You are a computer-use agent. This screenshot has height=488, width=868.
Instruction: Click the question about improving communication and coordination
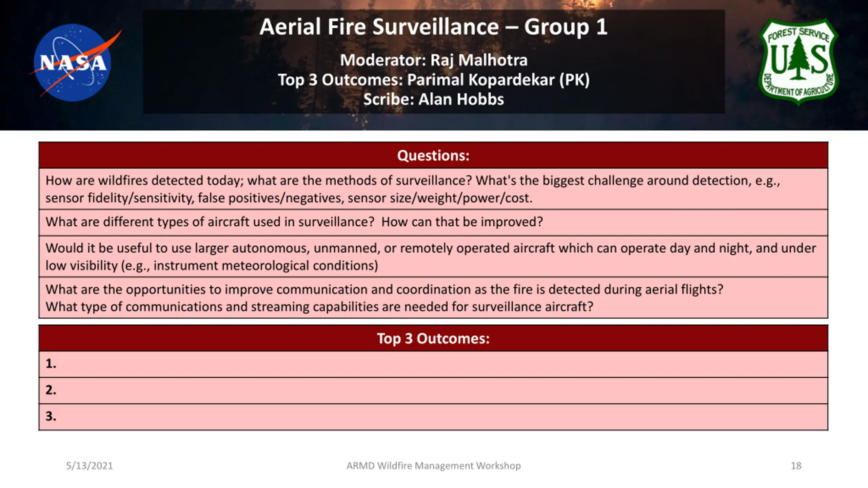click(x=384, y=289)
